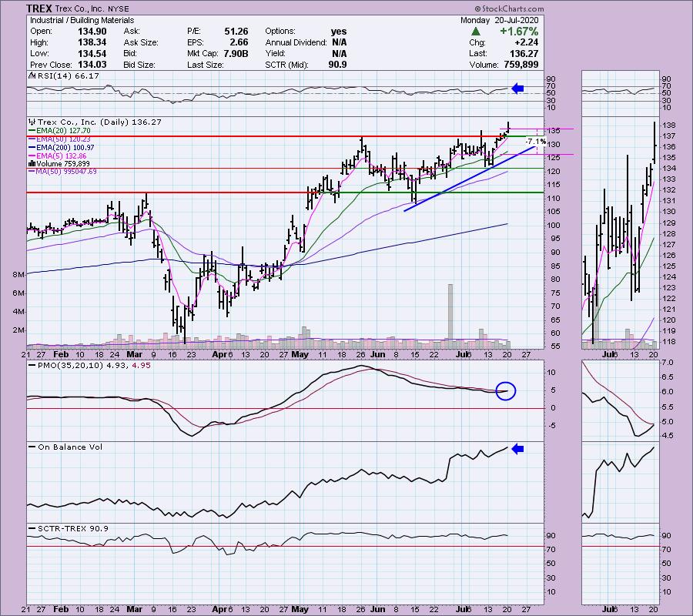Click the Trex Co., Inc. (Daily) 136.27 title
Viewport: 693px width, 616px height.
tap(99, 122)
